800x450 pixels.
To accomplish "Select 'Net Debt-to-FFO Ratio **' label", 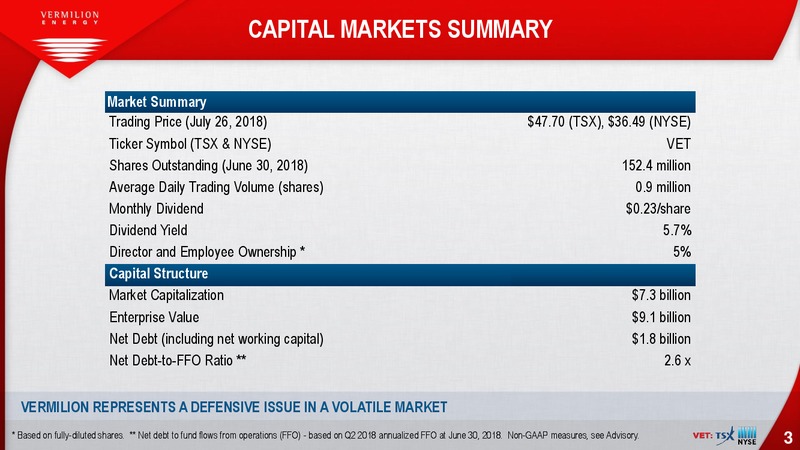I will click(x=178, y=361).
